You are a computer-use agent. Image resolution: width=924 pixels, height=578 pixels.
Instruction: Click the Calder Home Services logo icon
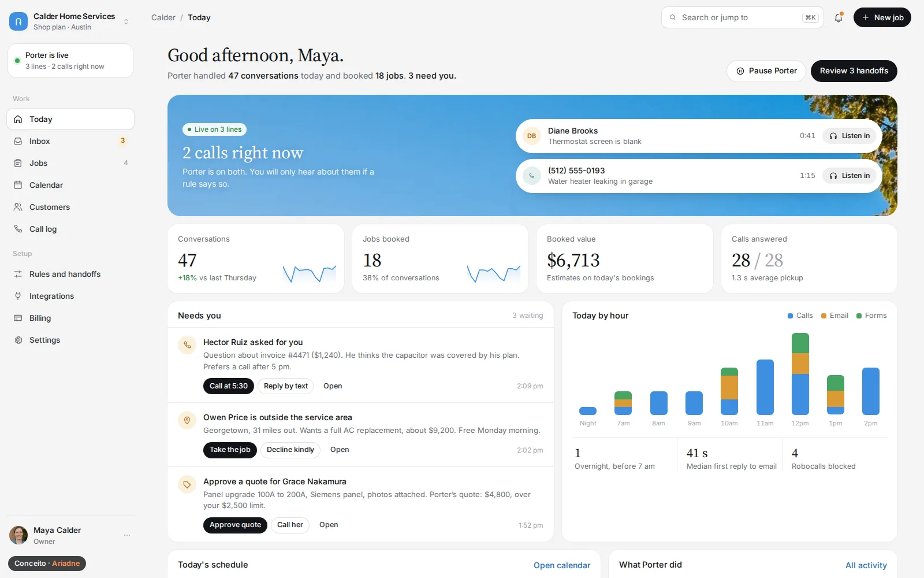point(18,21)
